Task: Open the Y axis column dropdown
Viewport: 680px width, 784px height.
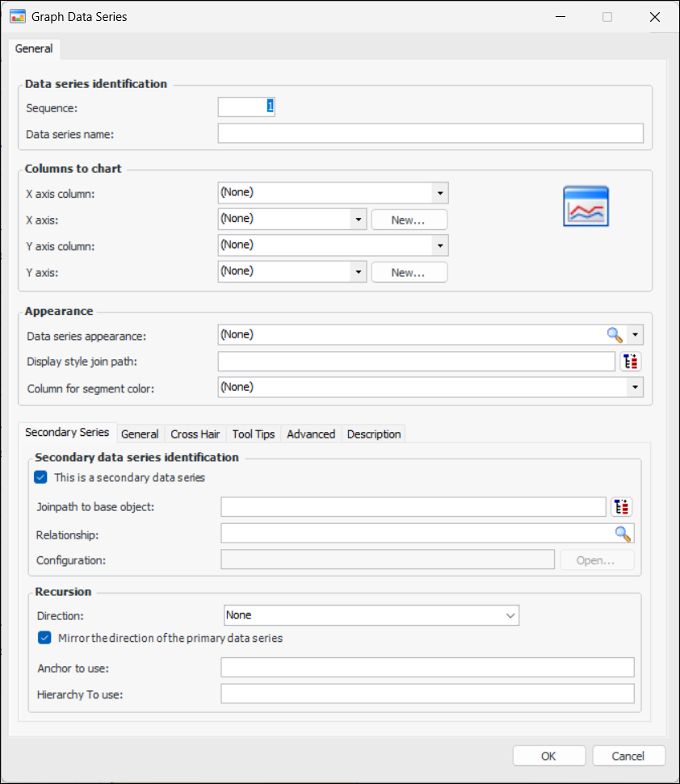Action: pos(439,245)
